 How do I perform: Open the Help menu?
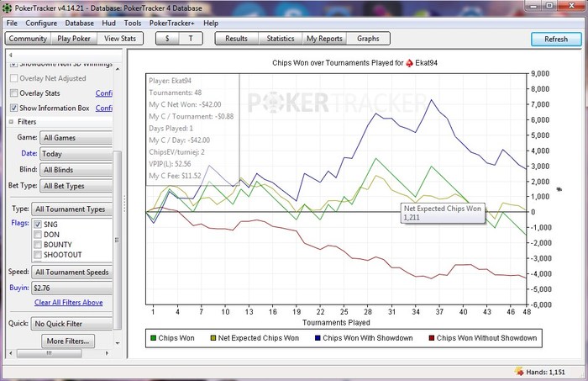(211, 24)
